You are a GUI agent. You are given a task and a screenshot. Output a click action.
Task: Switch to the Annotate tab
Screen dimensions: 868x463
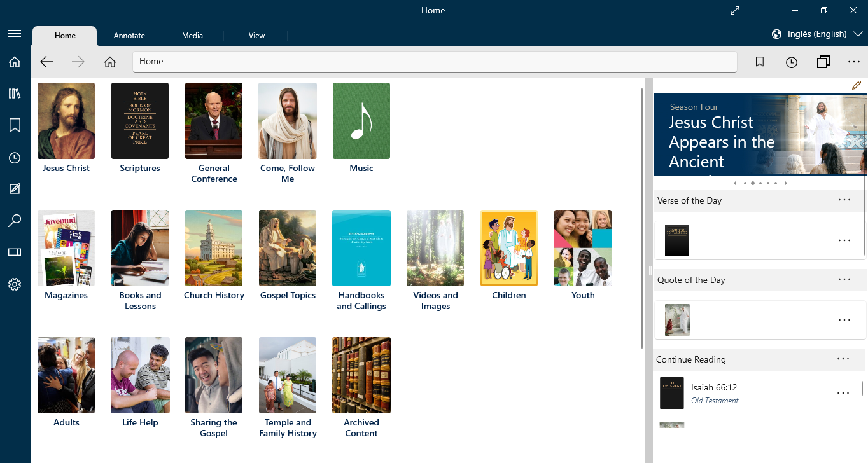[x=129, y=36]
